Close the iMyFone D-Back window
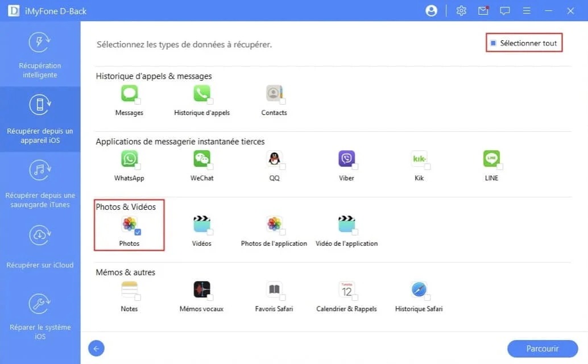Screen dimensions: 588x364 (x=570, y=10)
